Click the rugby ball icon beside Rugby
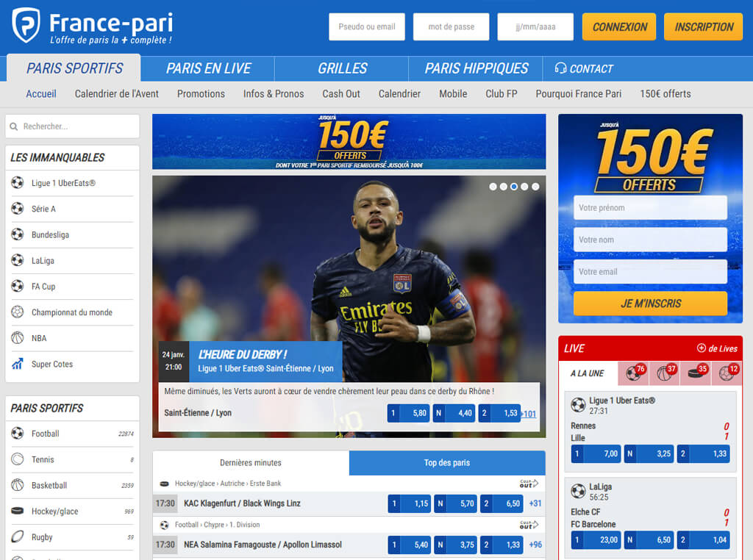Screen dimensions: 753x560 18,537
